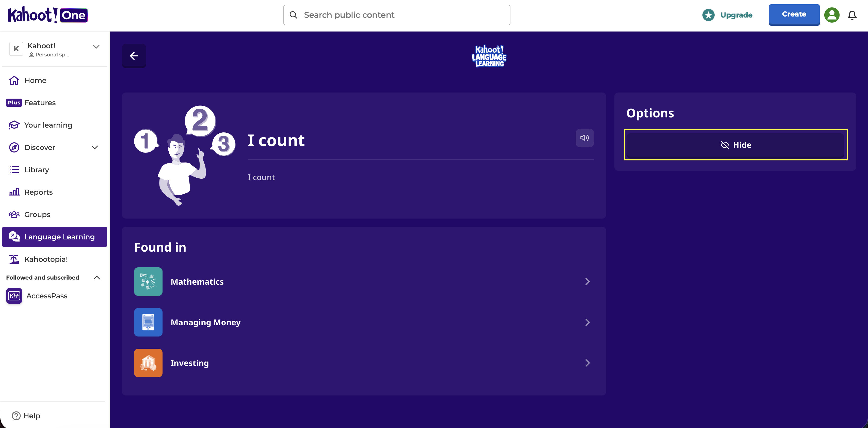Click the search magnifier icon
The width and height of the screenshot is (868, 428).
click(x=294, y=15)
